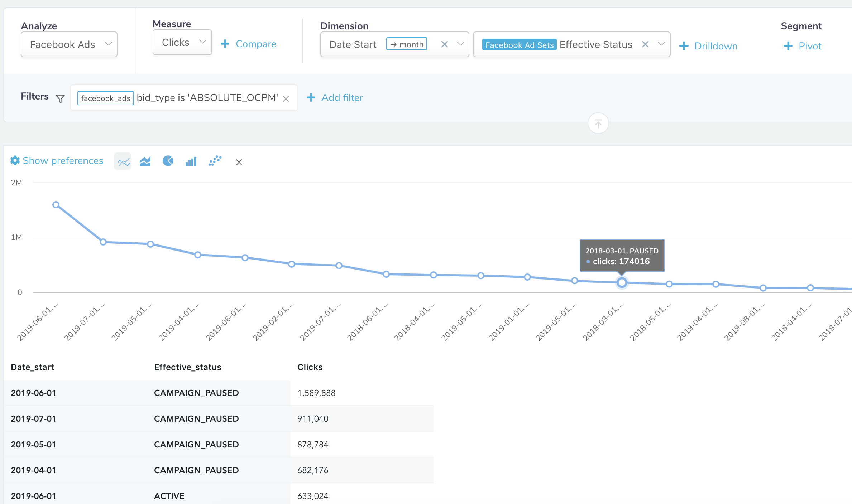The width and height of the screenshot is (852, 504).
Task: Click the month granularity tag
Action: click(x=407, y=44)
